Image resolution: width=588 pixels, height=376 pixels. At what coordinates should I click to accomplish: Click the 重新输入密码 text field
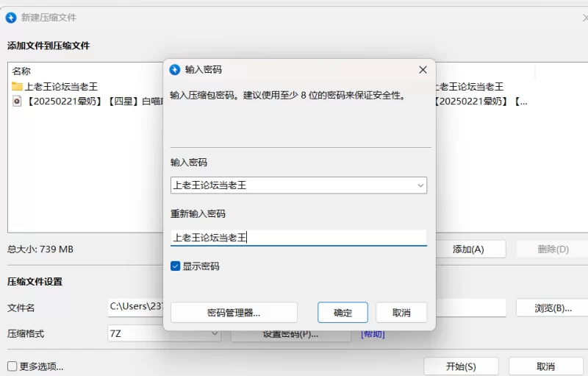298,238
